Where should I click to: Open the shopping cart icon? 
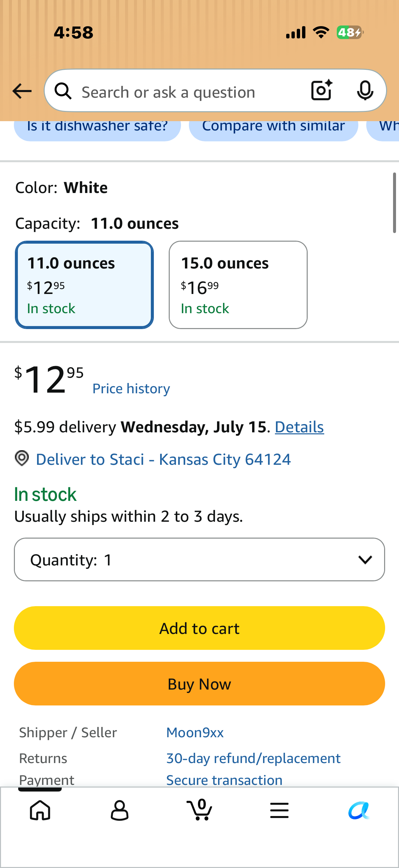point(199,809)
